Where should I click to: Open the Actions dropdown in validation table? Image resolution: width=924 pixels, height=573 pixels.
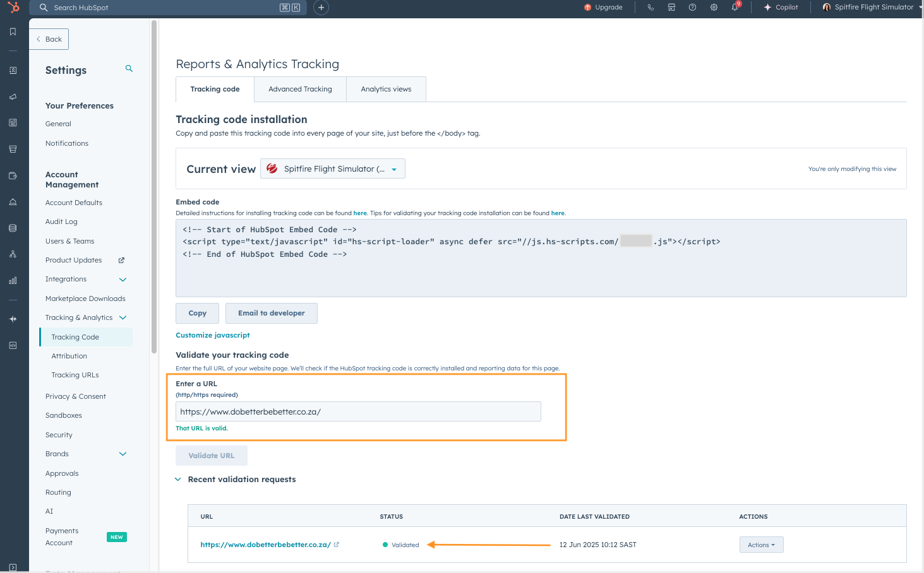click(x=761, y=545)
